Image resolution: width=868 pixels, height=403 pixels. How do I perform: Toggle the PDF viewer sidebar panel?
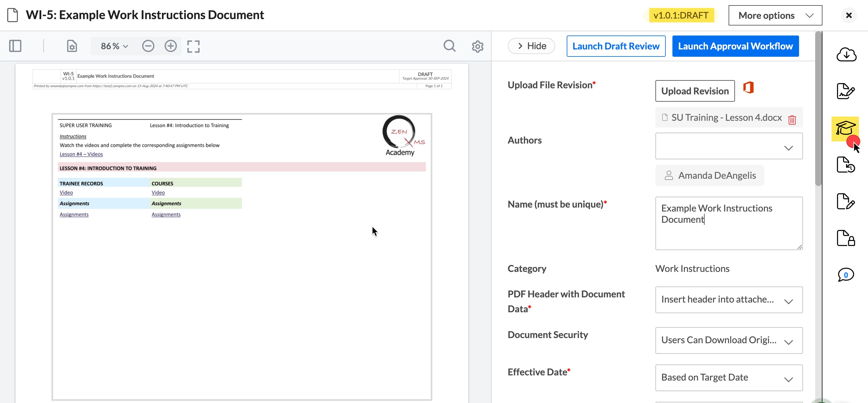click(15, 46)
